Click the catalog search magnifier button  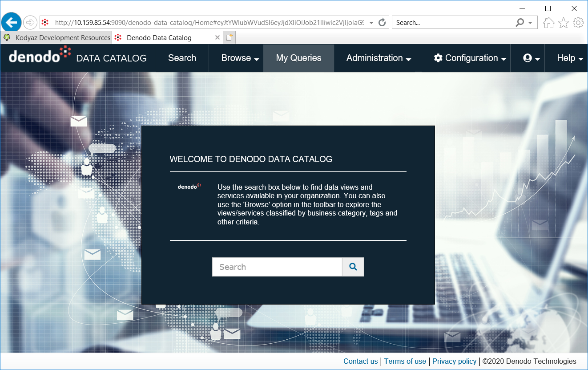click(x=353, y=267)
